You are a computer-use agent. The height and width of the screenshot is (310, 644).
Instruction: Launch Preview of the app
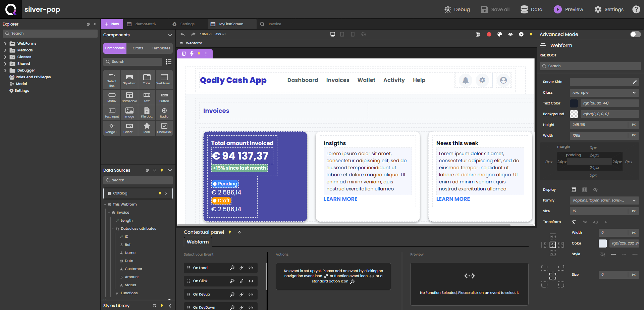click(x=568, y=9)
